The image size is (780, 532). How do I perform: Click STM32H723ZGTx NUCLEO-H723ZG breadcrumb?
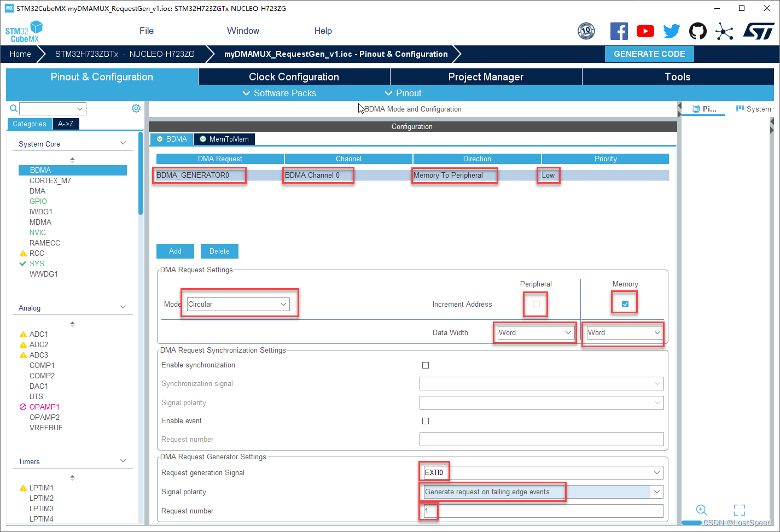(125, 54)
